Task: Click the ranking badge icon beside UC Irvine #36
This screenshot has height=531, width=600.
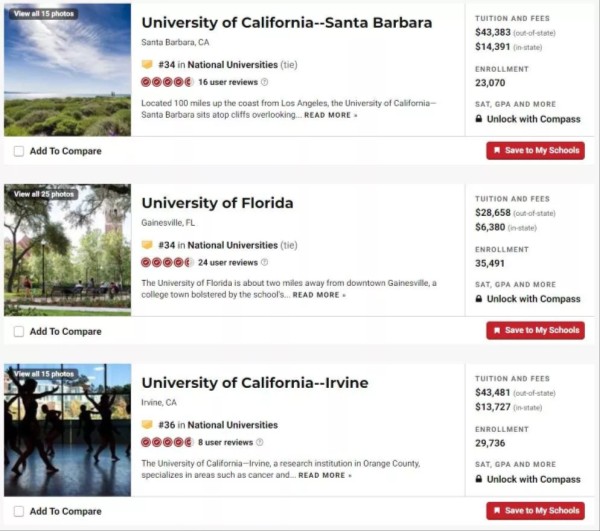Action: [x=147, y=425]
